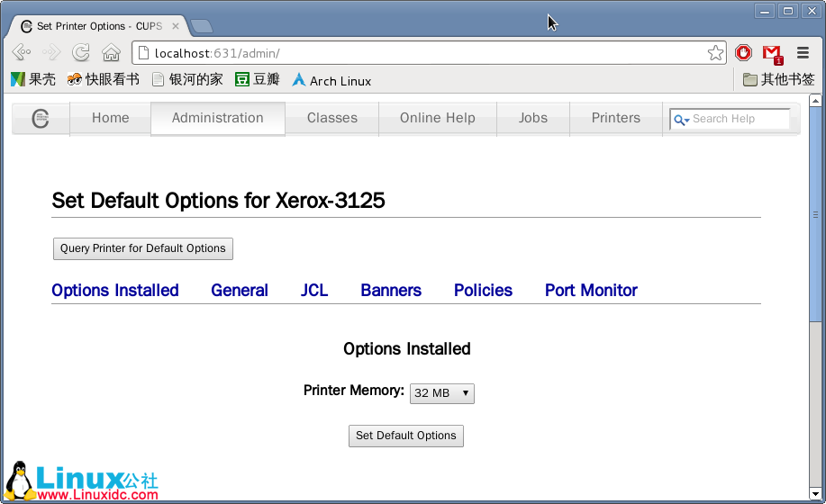Screen dimensions: 826x504
Task: Click the CUPS logo icon in navigation bar
Action: [x=40, y=119]
